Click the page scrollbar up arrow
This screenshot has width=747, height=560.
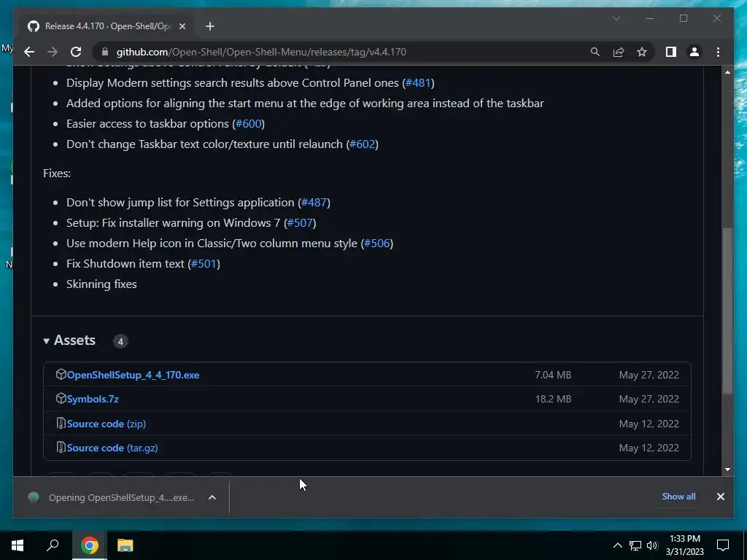[727, 72]
